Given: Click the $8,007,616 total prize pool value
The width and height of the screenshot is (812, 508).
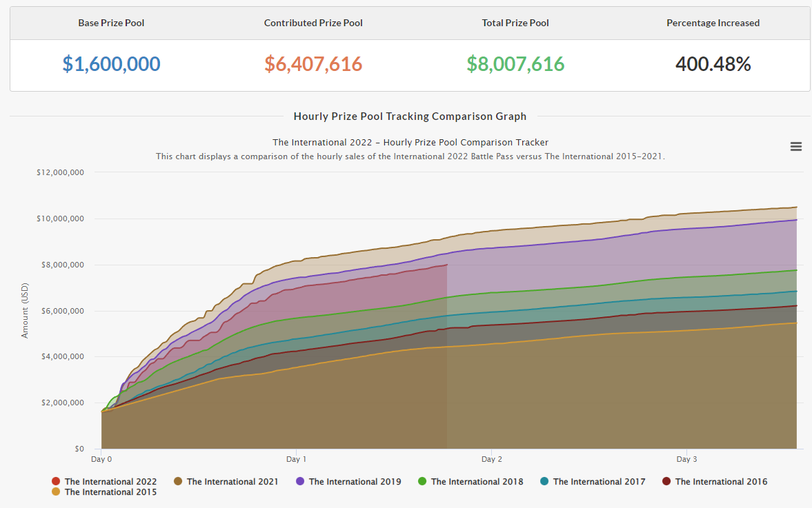Looking at the screenshot, I should [515, 64].
